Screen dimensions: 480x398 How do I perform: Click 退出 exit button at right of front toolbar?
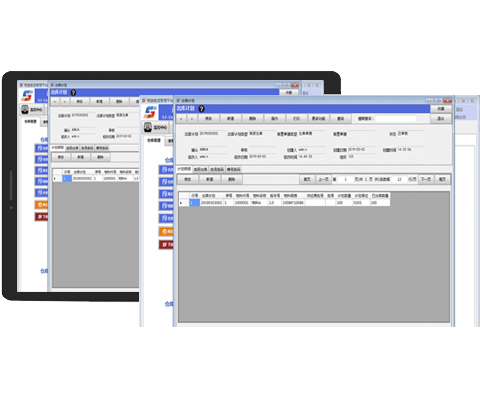point(441,119)
